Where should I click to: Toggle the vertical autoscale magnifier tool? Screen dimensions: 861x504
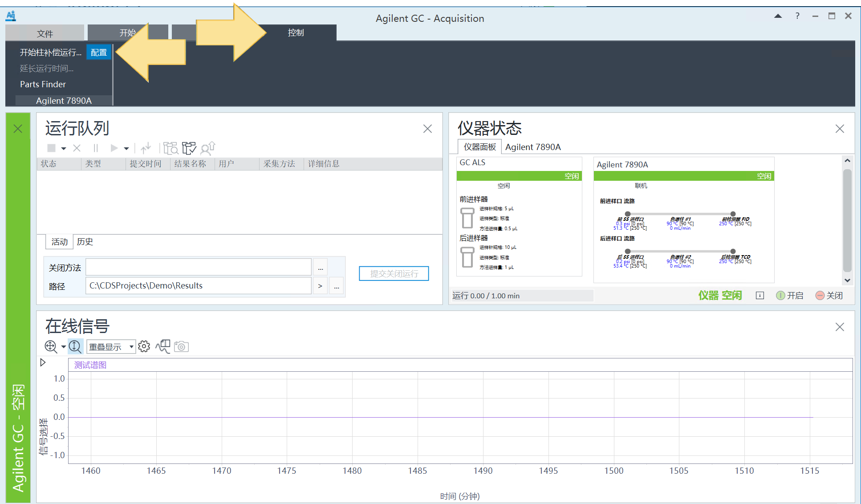[75, 346]
